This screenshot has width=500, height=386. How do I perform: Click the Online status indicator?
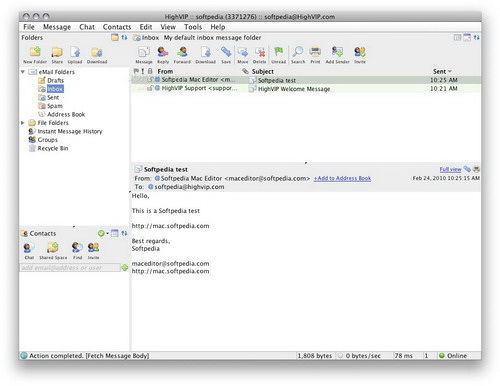453,356
